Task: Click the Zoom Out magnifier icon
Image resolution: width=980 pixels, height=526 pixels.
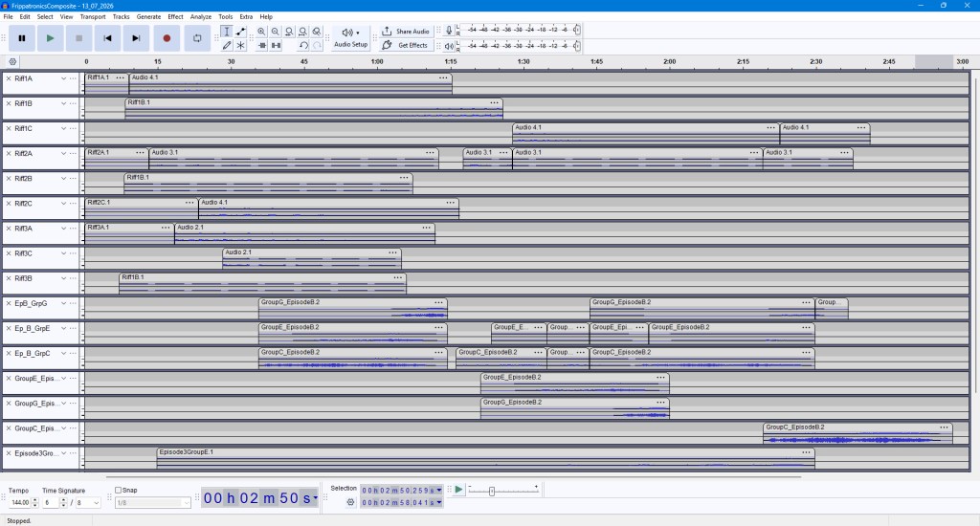Action: coord(276,32)
